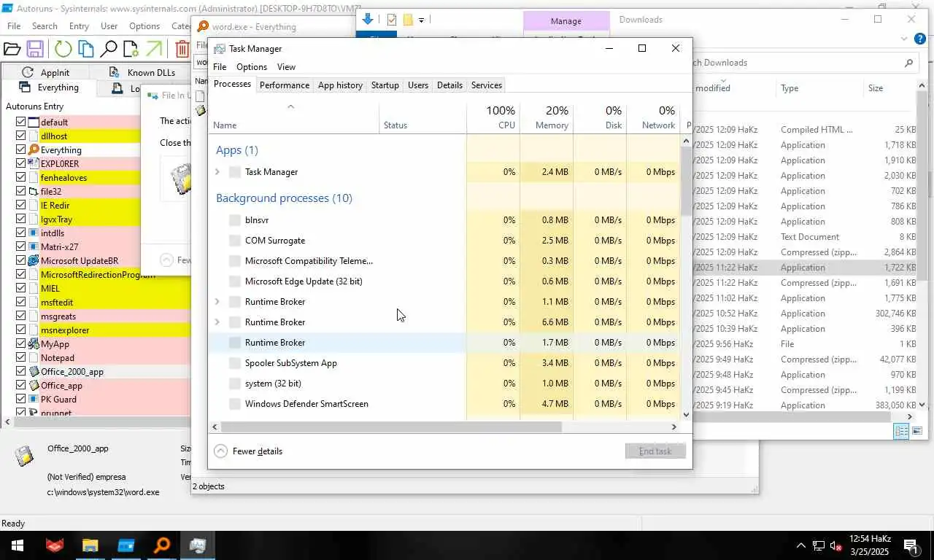Open Everything search from the taskbar
This screenshot has width=934, height=560.
(x=162, y=545)
